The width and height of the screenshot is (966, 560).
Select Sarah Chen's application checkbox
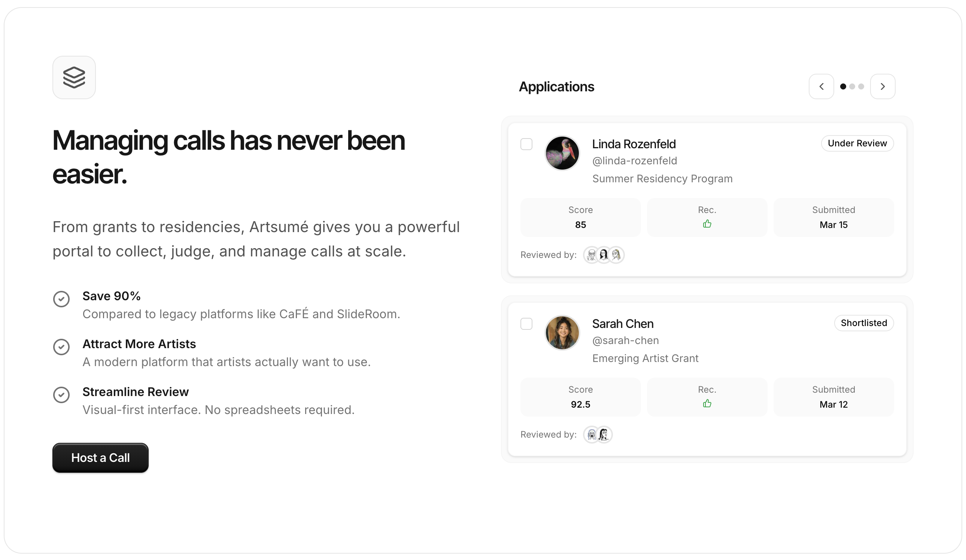(x=526, y=324)
